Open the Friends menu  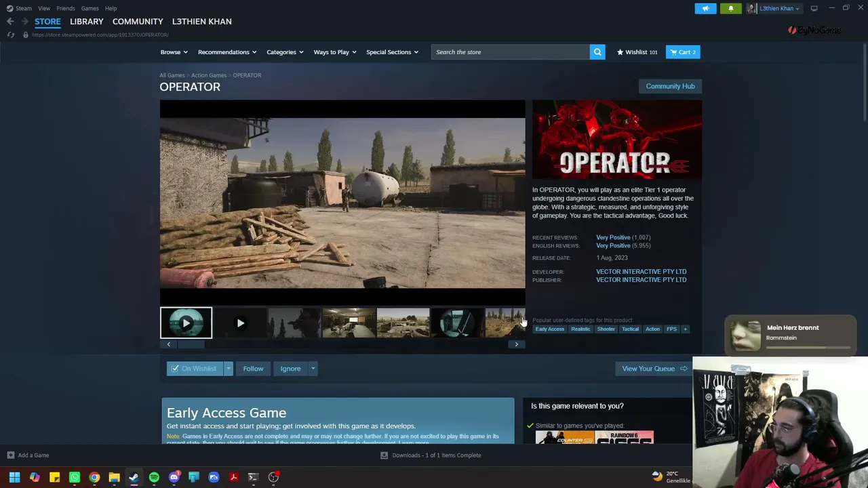pyautogui.click(x=66, y=8)
